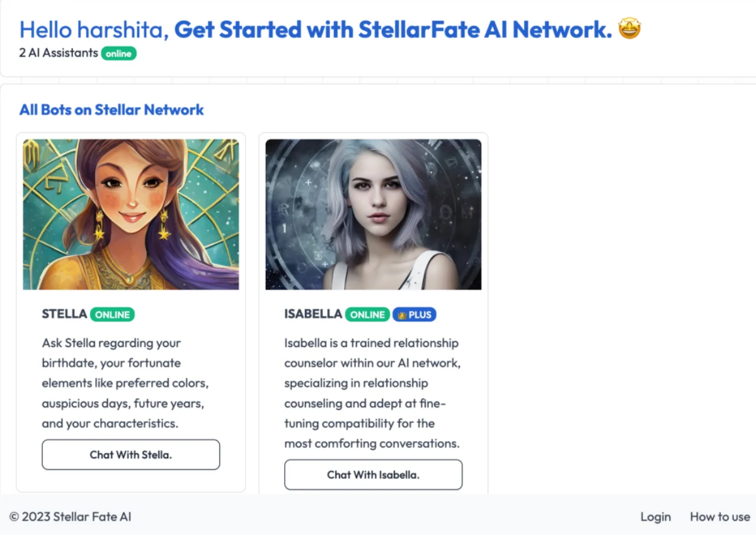Click the green online badge under 2 AI Assistants
The image size is (756, 535).
coord(119,54)
